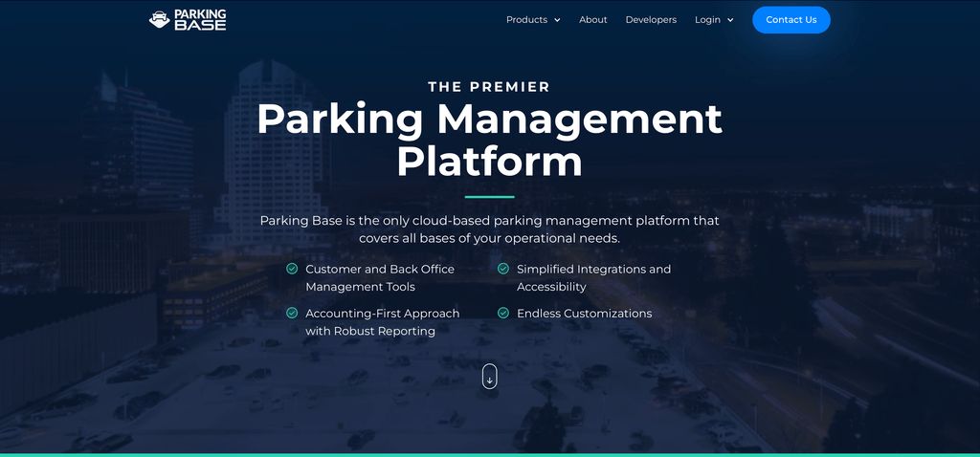Click the check icon beside Accounting-First Approach
Image resolution: width=980 pixels, height=457 pixels.
pyautogui.click(x=292, y=313)
